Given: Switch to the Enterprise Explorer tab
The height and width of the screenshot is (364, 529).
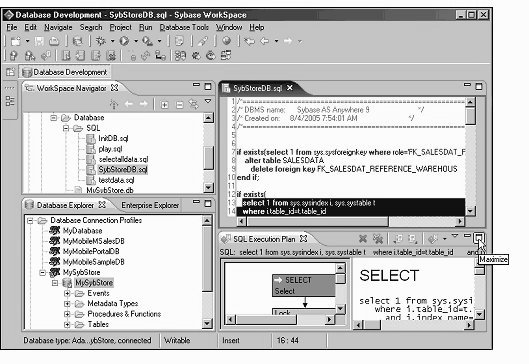Looking at the screenshot, I should coord(150,205).
